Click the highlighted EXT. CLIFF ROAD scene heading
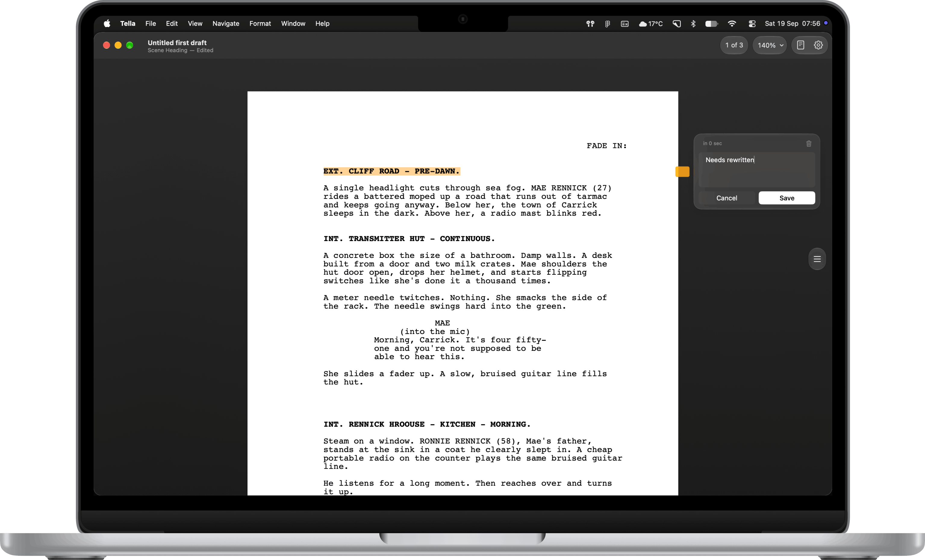Screen dimensions: 925x560 coord(391,171)
